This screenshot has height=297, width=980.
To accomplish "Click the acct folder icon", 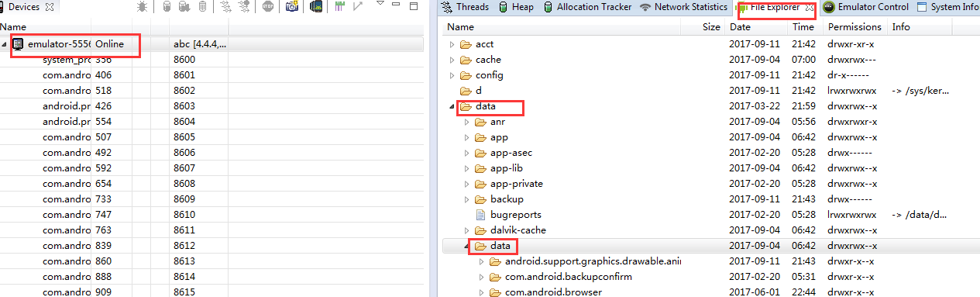I will 466,44.
